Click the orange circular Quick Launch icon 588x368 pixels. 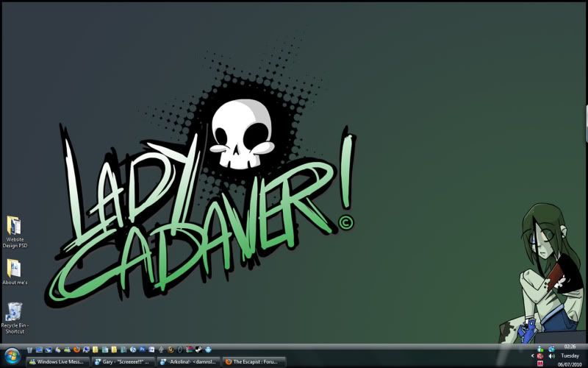[x=171, y=350]
